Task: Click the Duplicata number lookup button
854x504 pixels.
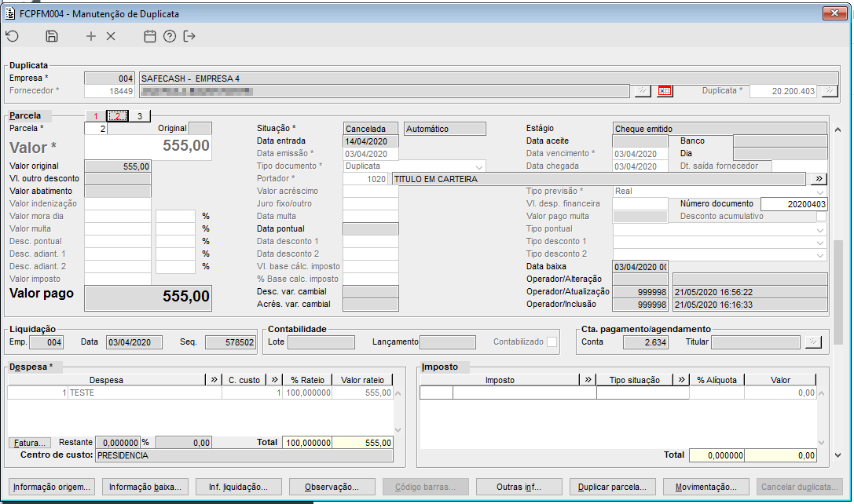Action: pos(830,91)
